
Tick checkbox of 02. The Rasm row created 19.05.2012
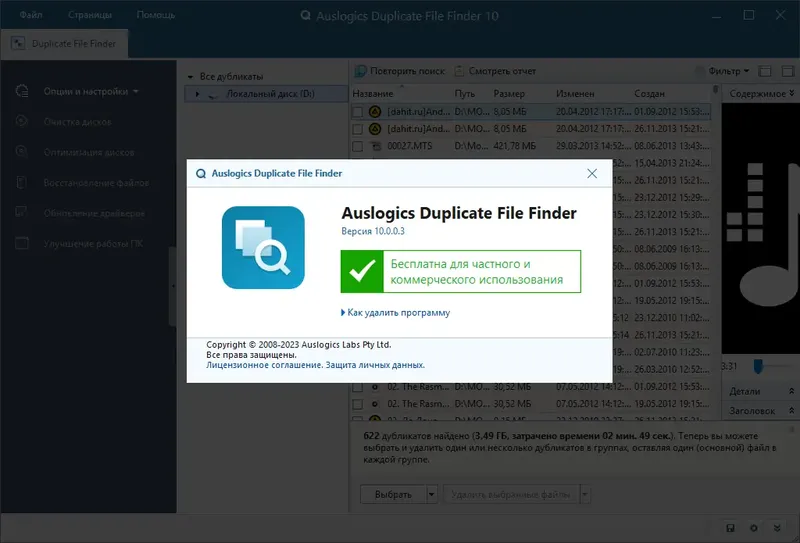(x=358, y=405)
